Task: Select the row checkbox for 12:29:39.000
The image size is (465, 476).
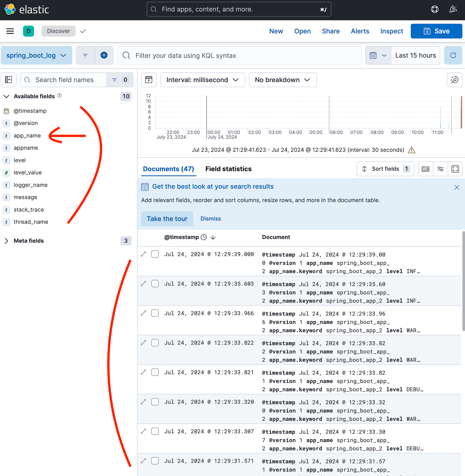Action: pyautogui.click(x=155, y=254)
